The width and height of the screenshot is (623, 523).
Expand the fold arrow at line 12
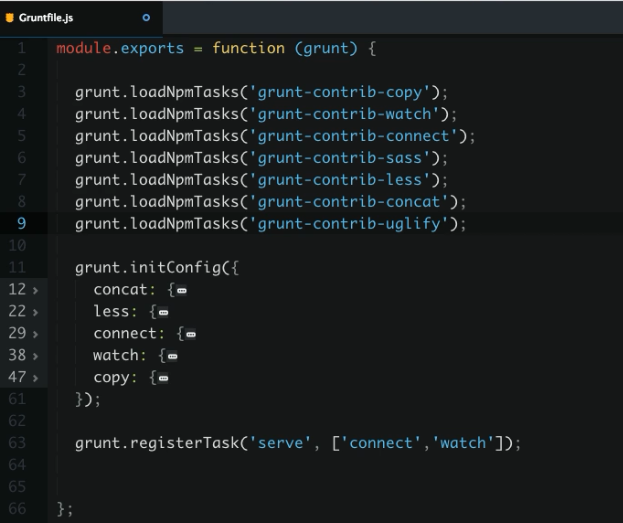click(x=35, y=290)
